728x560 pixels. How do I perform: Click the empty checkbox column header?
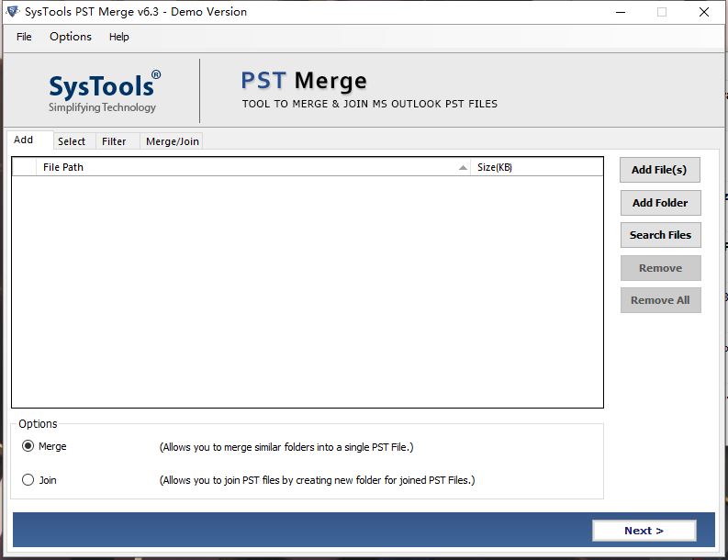[24, 167]
